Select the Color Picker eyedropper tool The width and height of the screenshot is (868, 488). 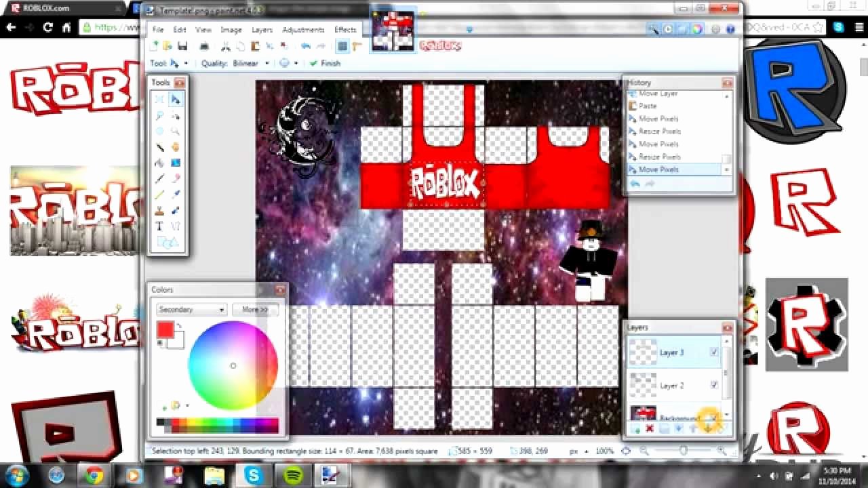(x=176, y=195)
